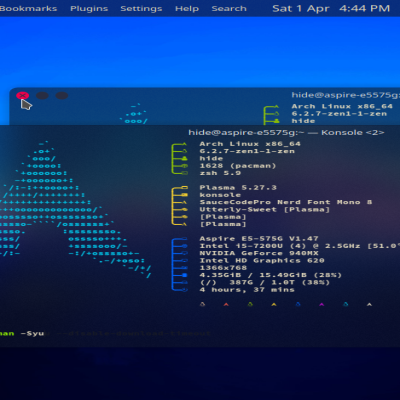Click the icon beside 'Aspire E5-575G V1.47'
This screenshot has width=400, height=400.
184,239
